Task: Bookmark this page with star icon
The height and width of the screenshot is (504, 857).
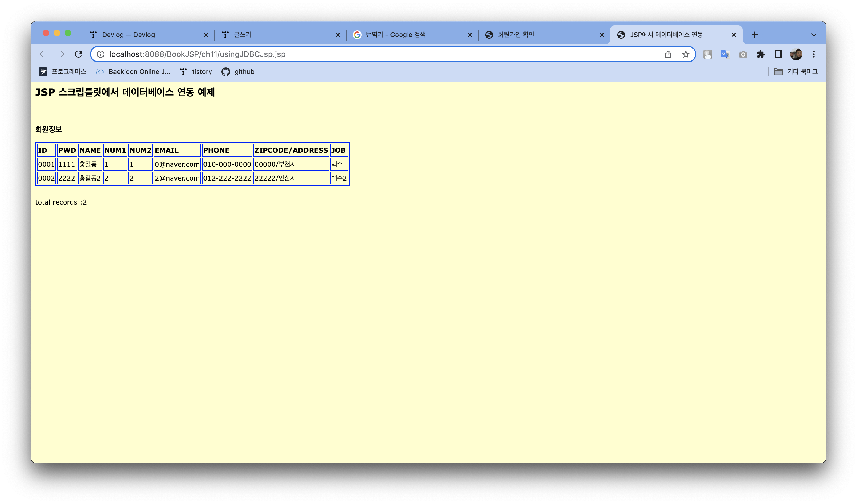Action: point(686,54)
